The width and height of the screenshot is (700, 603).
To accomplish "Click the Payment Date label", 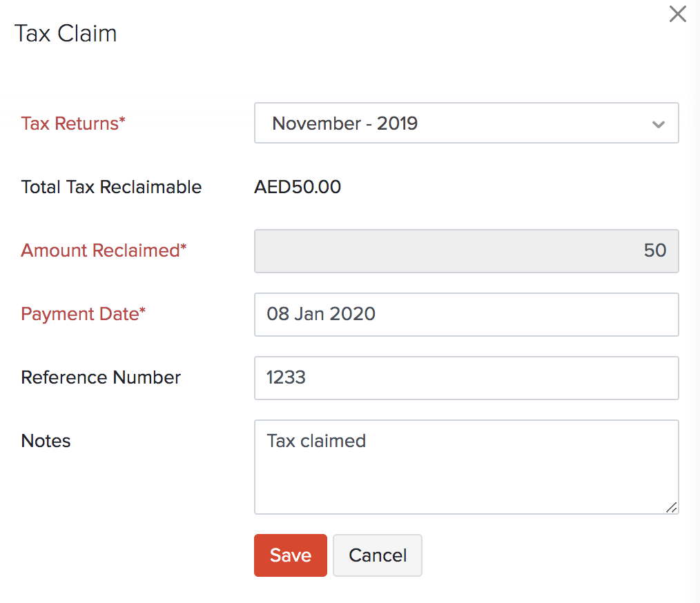I will (x=83, y=314).
